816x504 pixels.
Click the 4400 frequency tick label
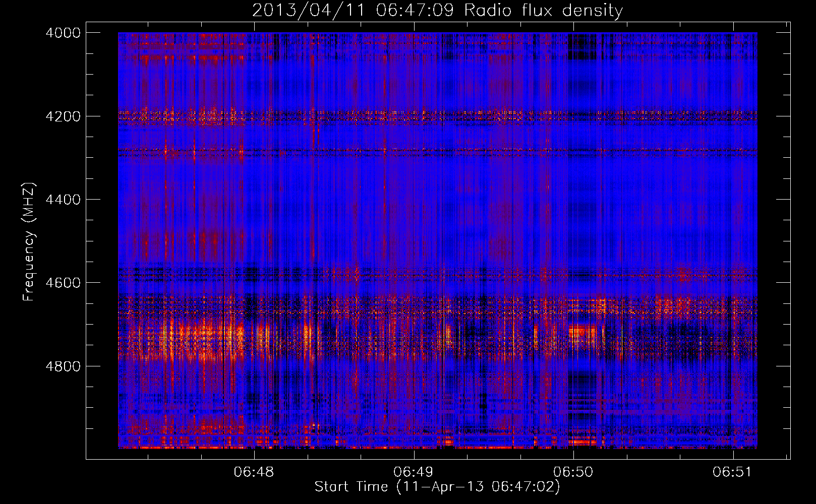tap(63, 200)
